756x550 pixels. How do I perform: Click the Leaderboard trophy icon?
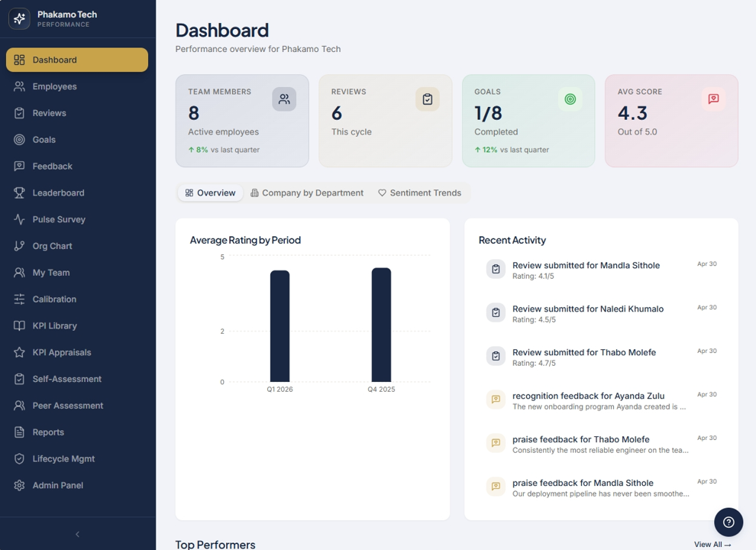point(19,192)
